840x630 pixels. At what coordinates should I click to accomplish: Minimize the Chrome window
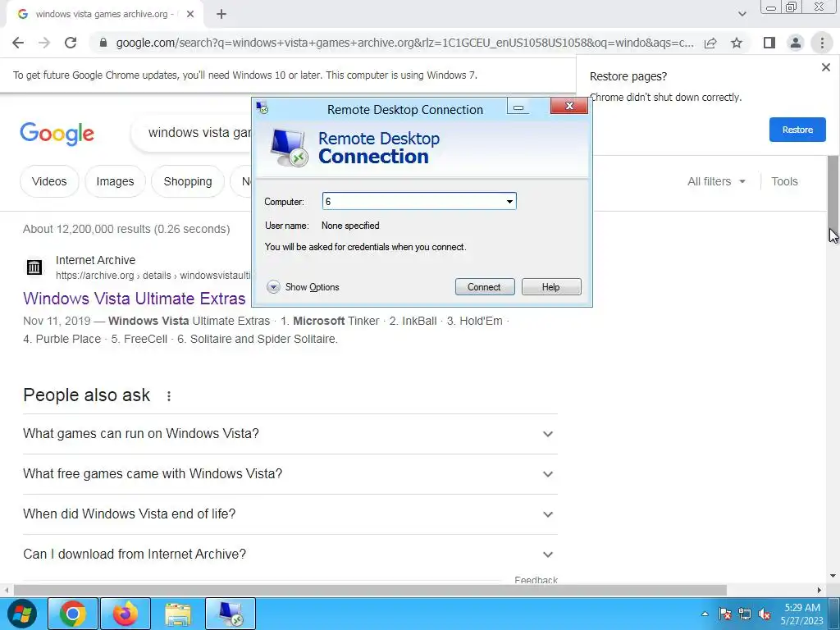coord(771,7)
